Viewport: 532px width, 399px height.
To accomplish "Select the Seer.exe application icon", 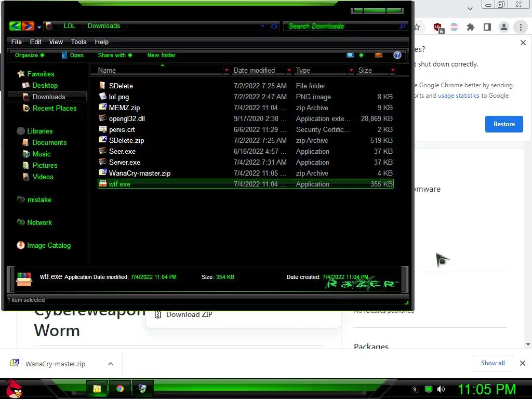I will 102,151.
